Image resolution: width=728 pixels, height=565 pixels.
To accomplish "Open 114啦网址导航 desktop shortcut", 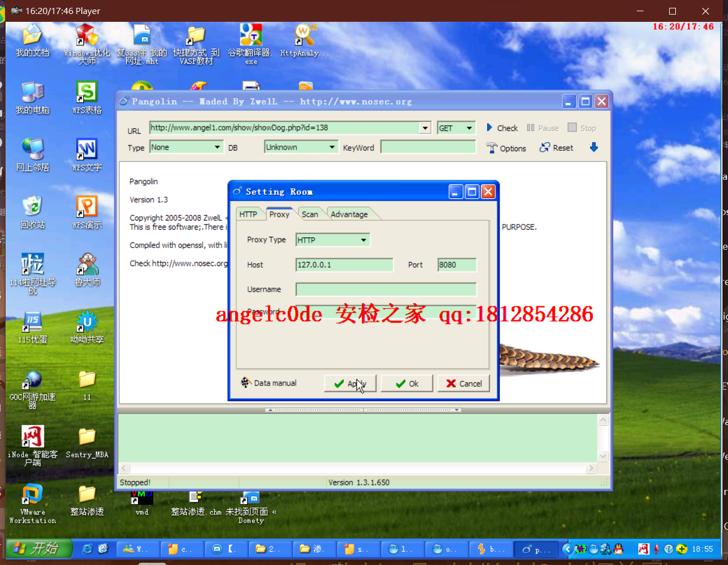I will coord(32,273).
